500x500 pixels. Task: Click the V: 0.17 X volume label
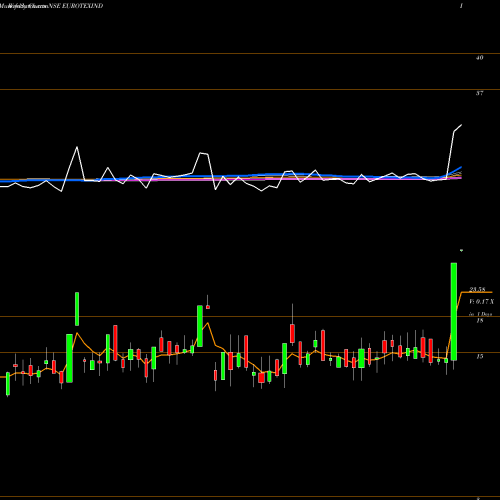[x=482, y=302]
